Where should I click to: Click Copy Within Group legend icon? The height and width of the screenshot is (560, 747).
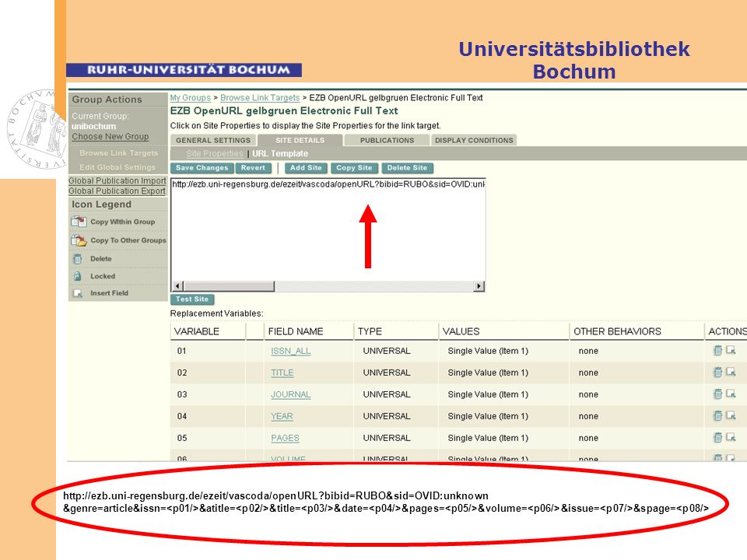79,222
